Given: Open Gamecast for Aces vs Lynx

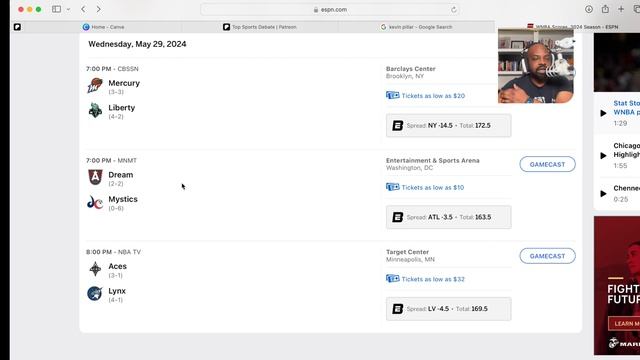Looking at the screenshot, I should pyautogui.click(x=547, y=256).
